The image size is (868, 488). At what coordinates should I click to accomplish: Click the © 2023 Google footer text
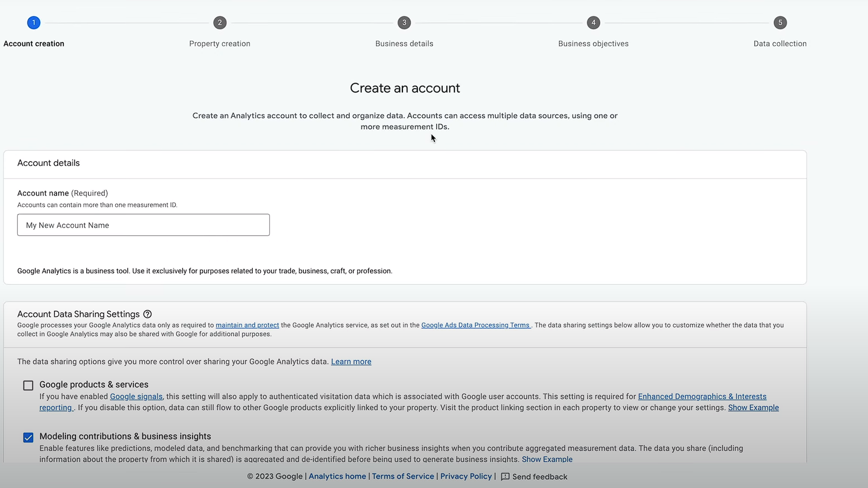coord(275,476)
